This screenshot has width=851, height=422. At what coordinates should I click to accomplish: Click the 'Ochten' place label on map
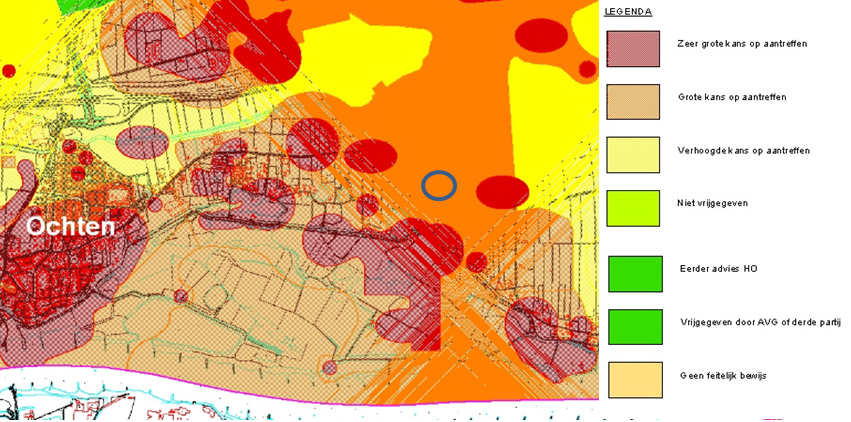(71, 226)
